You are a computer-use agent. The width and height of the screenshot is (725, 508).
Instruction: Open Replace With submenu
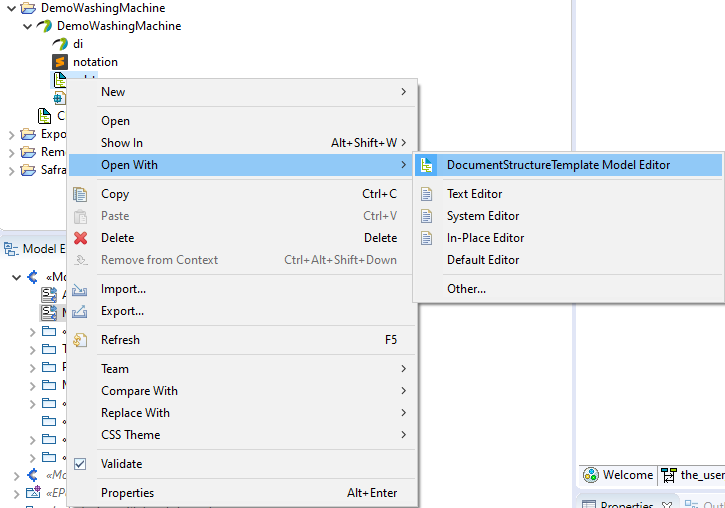tap(242, 413)
